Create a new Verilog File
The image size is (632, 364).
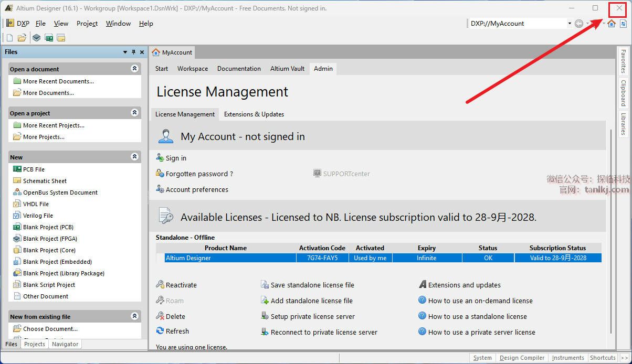click(38, 216)
